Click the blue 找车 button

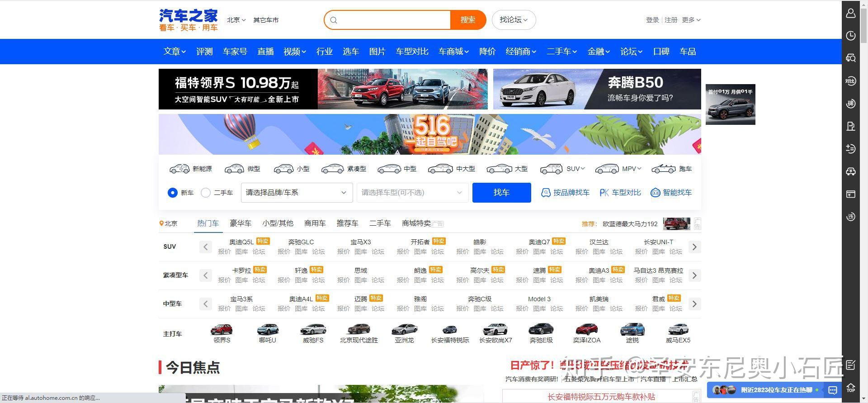tap(501, 193)
